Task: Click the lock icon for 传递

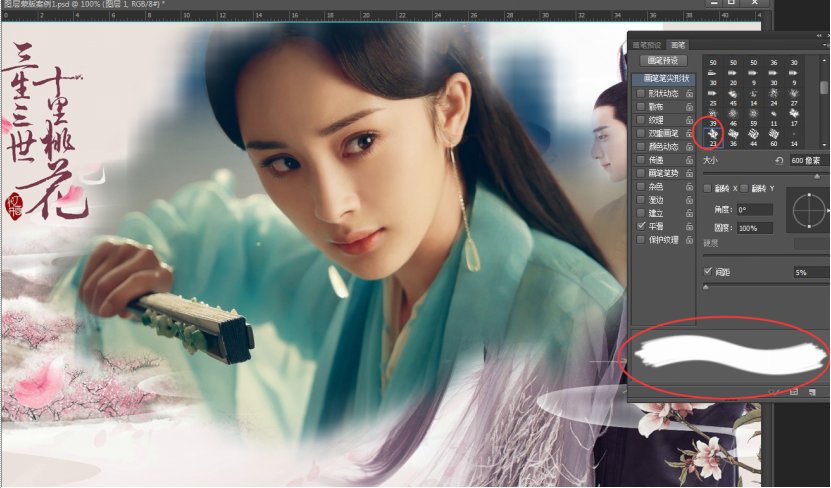Action: (x=689, y=159)
